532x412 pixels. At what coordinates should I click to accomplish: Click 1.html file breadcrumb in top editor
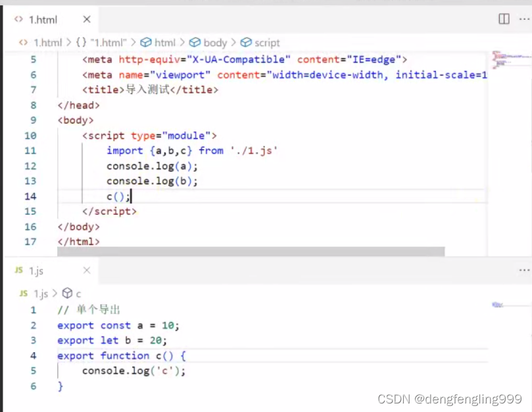(48, 43)
